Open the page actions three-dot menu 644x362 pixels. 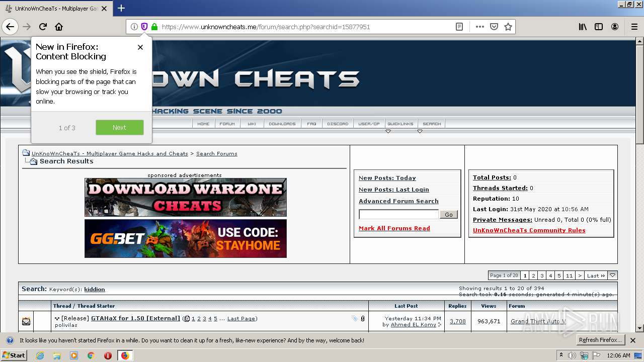[x=480, y=27]
